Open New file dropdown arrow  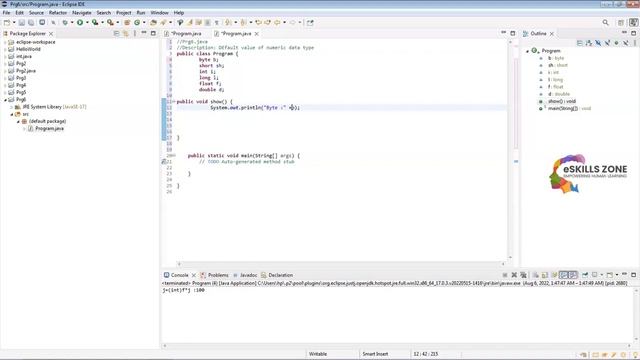point(14,23)
